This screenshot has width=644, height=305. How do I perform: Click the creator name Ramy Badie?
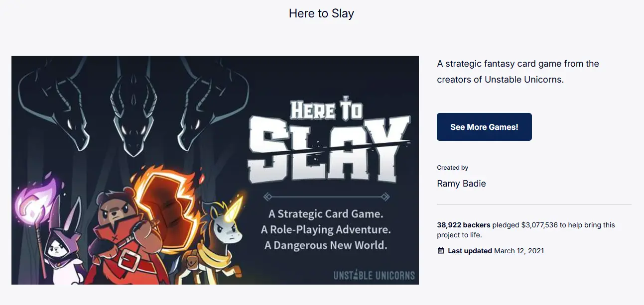pyautogui.click(x=461, y=184)
